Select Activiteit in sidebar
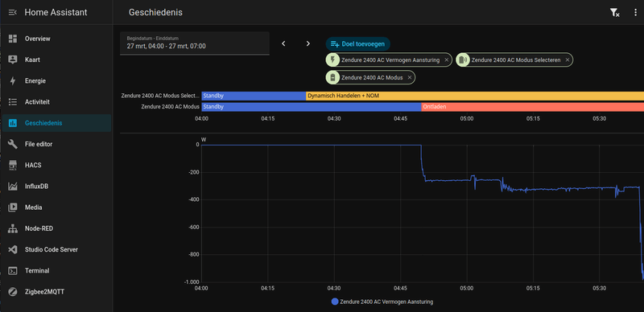Viewport: 644px width, 312px height. click(x=56, y=102)
